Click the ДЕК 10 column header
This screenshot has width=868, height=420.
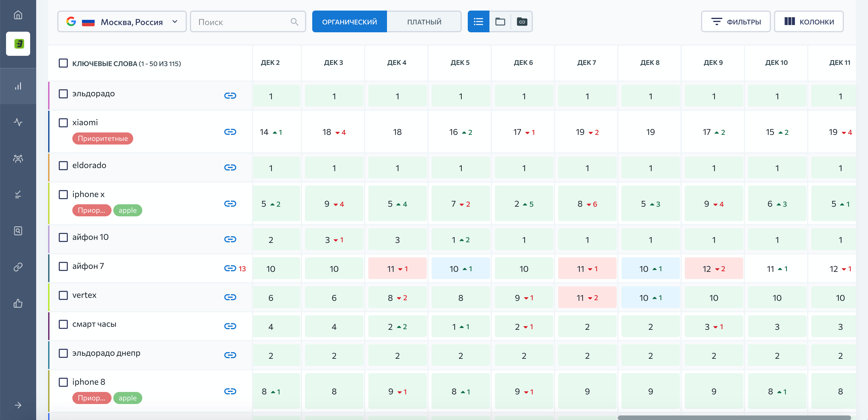tap(777, 63)
